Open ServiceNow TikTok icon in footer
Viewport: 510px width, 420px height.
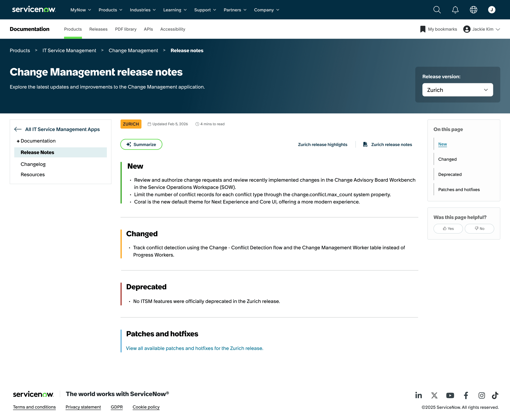pyautogui.click(x=495, y=395)
